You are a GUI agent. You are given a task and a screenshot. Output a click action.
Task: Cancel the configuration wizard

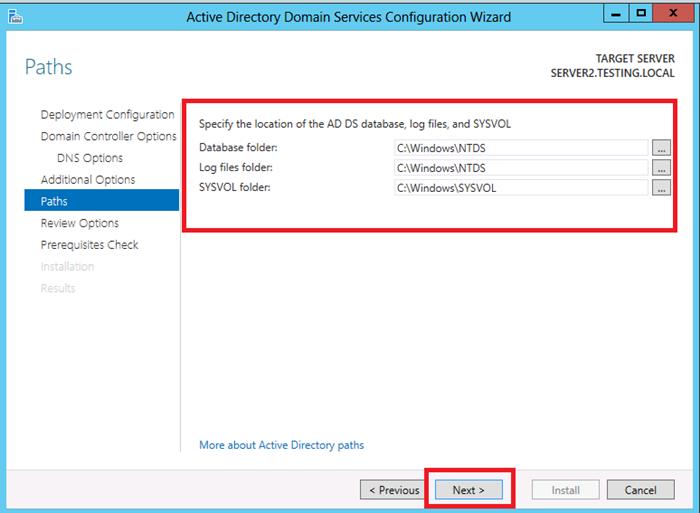point(640,490)
